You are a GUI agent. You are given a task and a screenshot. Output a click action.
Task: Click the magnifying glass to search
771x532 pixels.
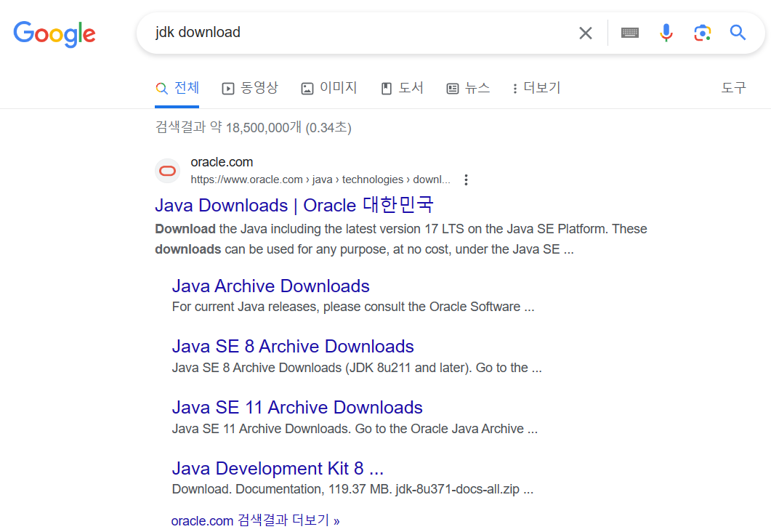738,33
